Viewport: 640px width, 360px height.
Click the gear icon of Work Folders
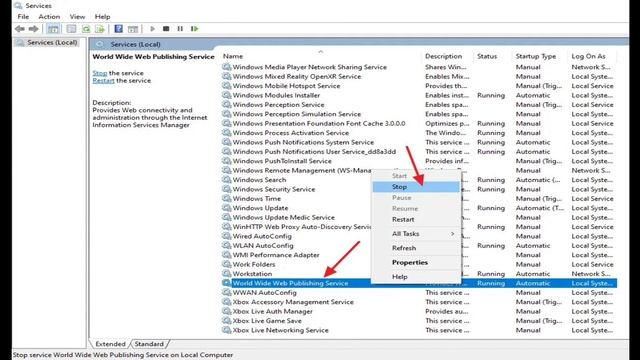pos(227,264)
